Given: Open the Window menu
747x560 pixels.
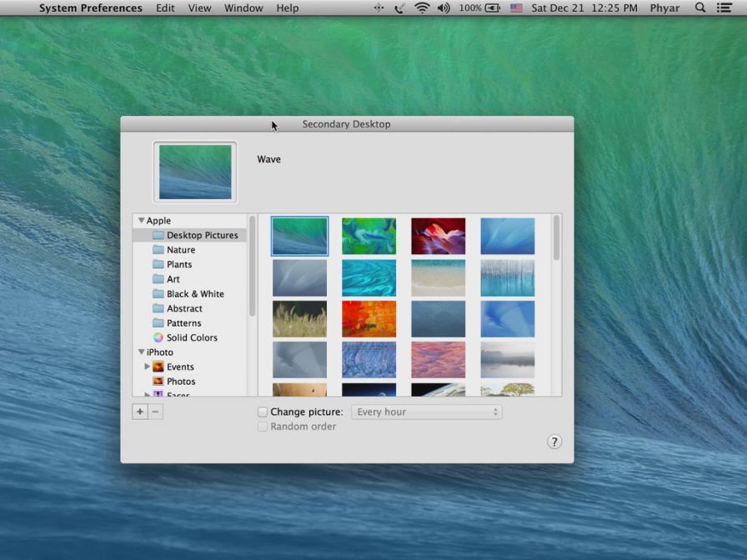Looking at the screenshot, I should pos(243,8).
